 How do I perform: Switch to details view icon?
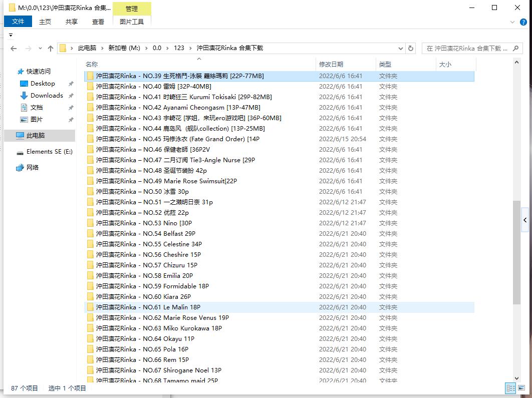pyautogui.click(x=510, y=388)
